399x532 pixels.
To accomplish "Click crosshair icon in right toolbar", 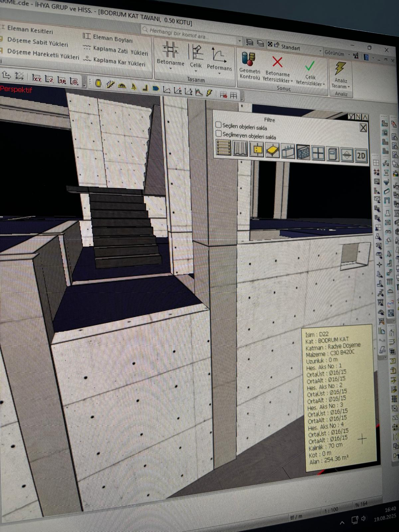I will point(379,265).
